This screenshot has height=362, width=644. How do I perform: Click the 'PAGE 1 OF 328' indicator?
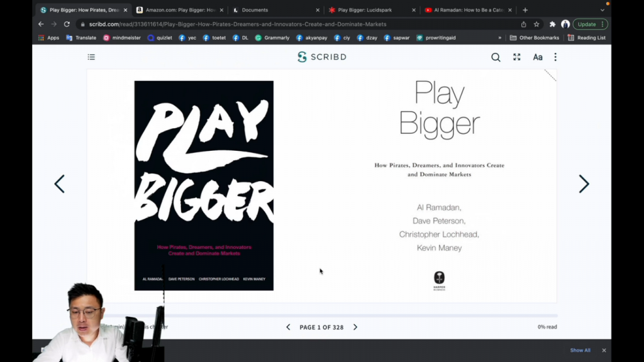(321, 327)
